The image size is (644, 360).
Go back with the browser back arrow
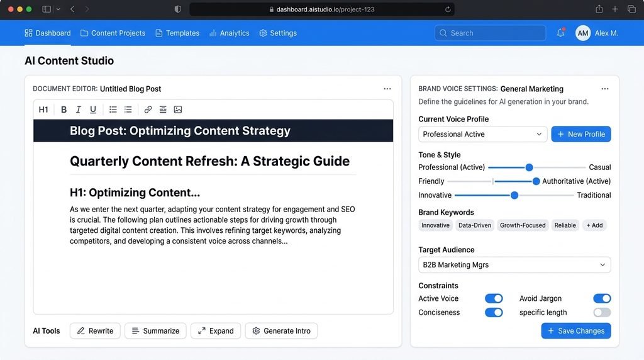[72, 9]
